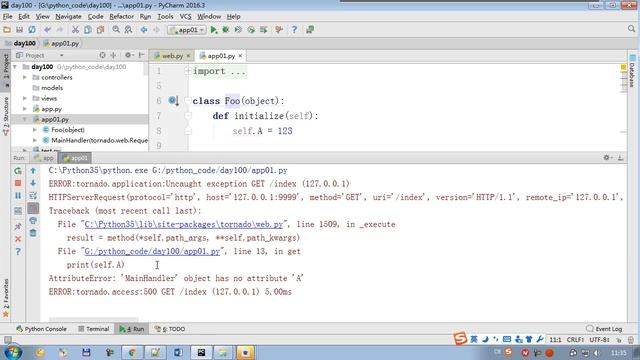Expand the controllers folder

pos(25,77)
